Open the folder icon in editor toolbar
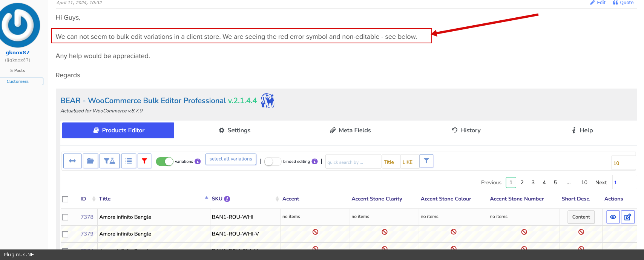 (90, 161)
